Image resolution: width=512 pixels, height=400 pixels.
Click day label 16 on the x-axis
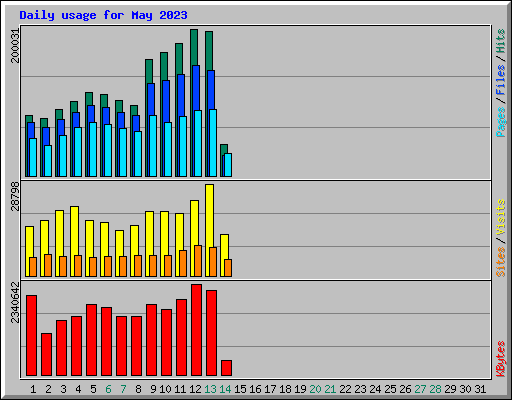tap(255, 389)
